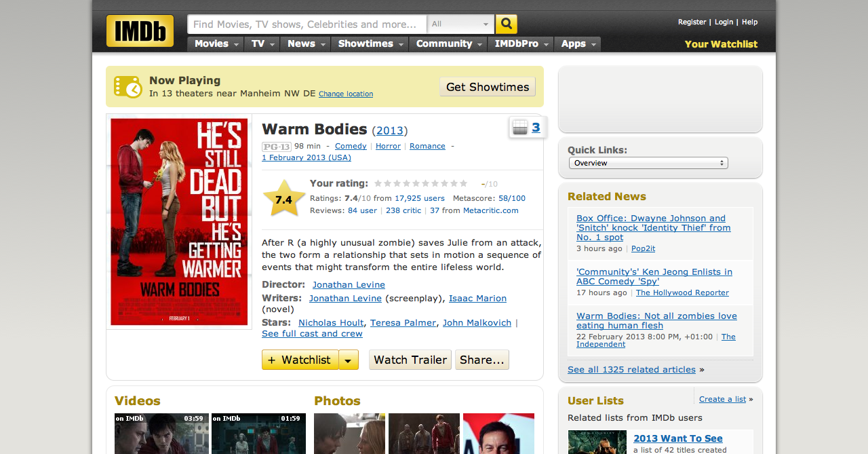Click the Change location link
The height and width of the screenshot is (454, 868).
point(346,94)
